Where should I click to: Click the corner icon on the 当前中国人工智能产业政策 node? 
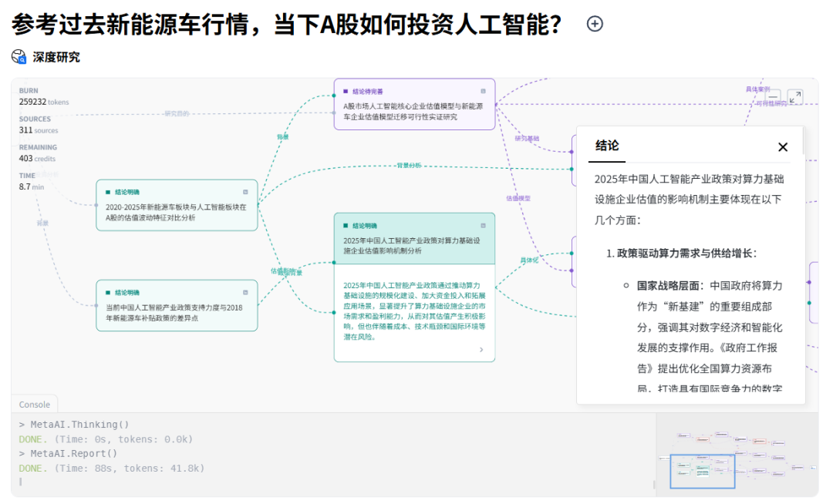245,292
